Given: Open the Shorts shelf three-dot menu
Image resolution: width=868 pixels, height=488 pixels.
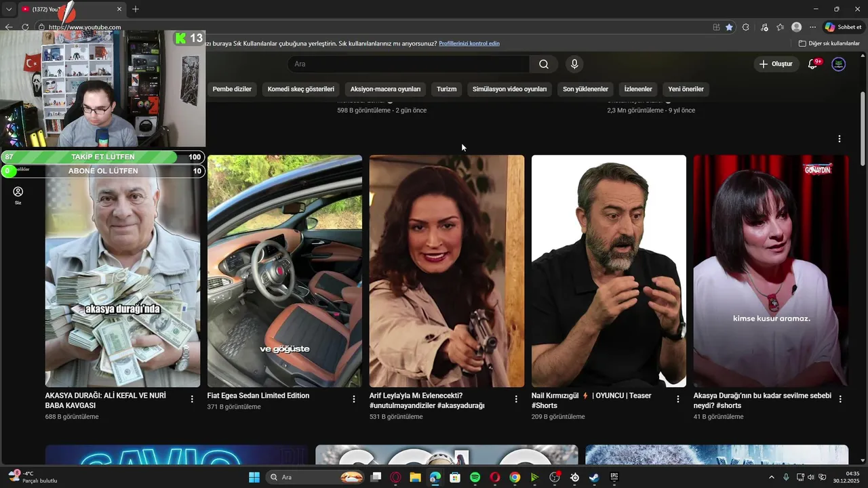Looking at the screenshot, I should (x=839, y=139).
